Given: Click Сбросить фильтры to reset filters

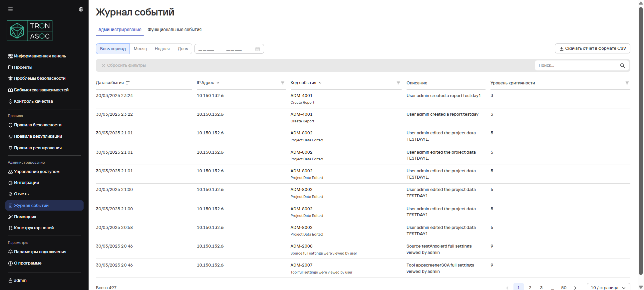Looking at the screenshot, I should [123, 66].
